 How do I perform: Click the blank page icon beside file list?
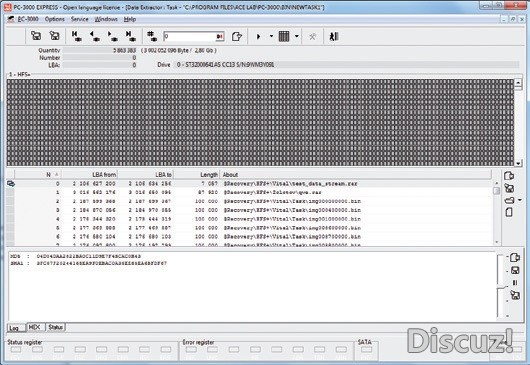[x=509, y=212]
